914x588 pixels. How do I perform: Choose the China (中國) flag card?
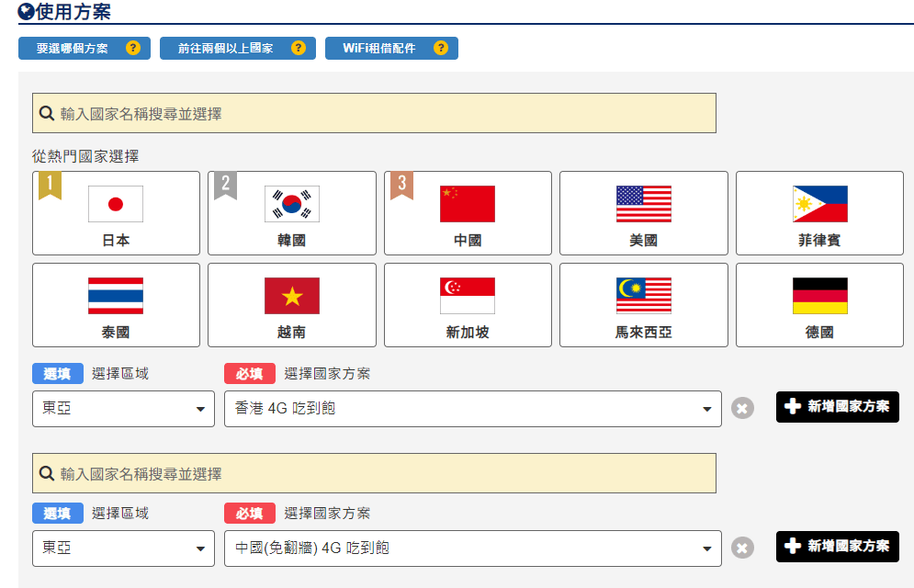[468, 213]
